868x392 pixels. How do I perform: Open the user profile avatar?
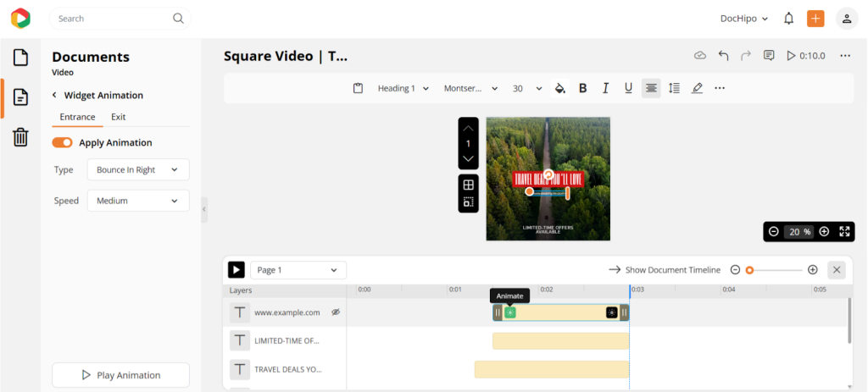pos(847,19)
